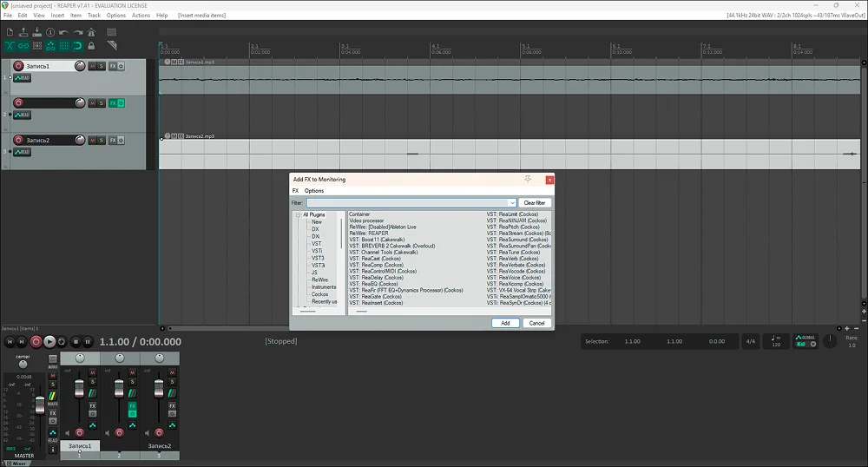Select VST: ReaVerb (Cockos) plugin
The height and width of the screenshot is (467, 868).
[x=513, y=259]
